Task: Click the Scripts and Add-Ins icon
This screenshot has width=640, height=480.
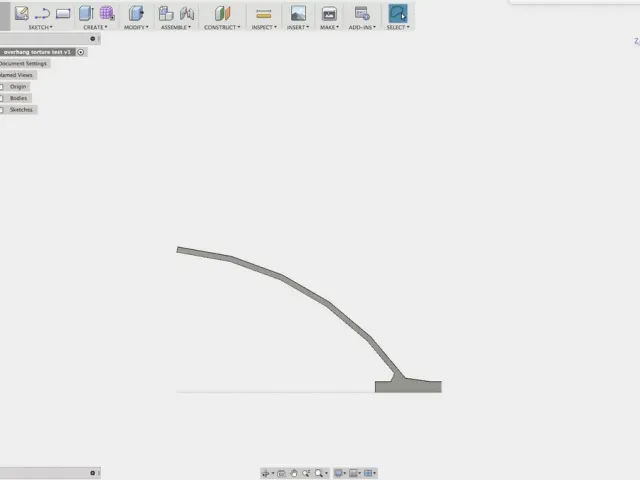Action: (x=362, y=13)
